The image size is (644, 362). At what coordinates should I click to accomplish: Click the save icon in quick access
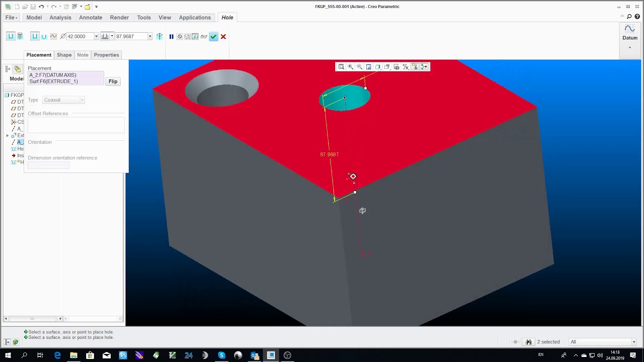click(x=33, y=7)
